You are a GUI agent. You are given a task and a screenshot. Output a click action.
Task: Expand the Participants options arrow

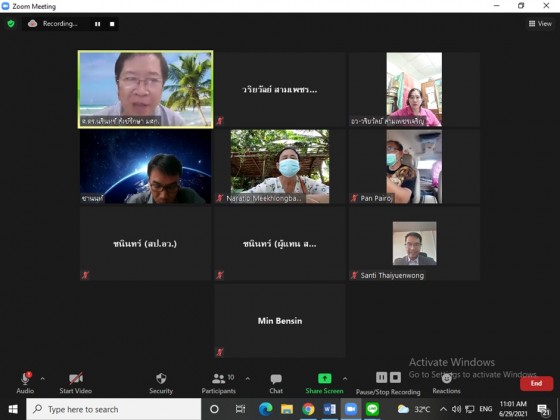point(248,379)
